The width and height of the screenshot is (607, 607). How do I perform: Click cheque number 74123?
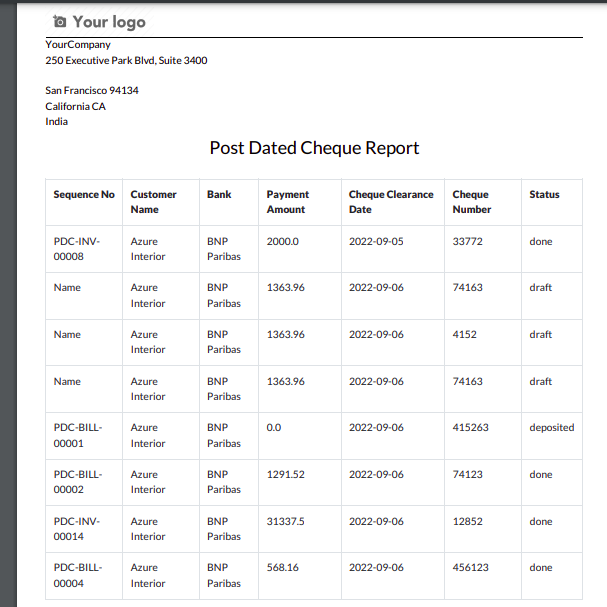(x=468, y=475)
